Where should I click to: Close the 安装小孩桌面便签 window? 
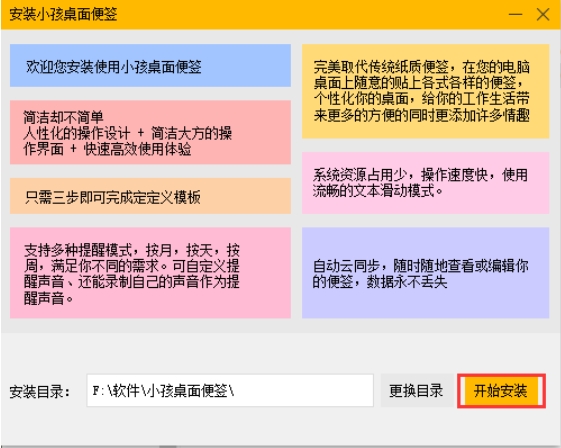pos(543,15)
